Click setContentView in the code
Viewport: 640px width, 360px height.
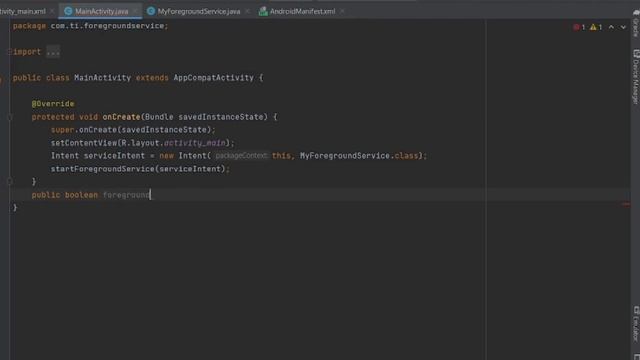coord(84,143)
